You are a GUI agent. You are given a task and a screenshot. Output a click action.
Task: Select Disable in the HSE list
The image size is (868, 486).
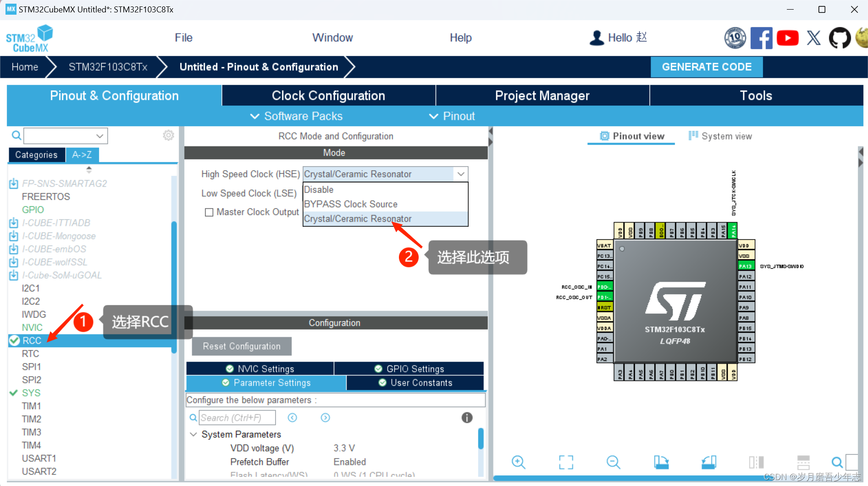tap(385, 190)
